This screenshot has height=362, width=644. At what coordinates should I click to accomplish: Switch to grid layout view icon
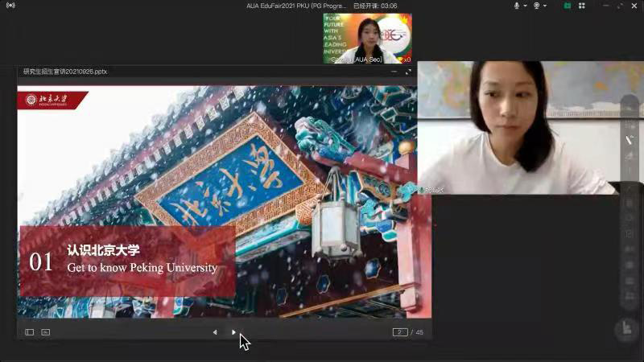[x=581, y=6]
